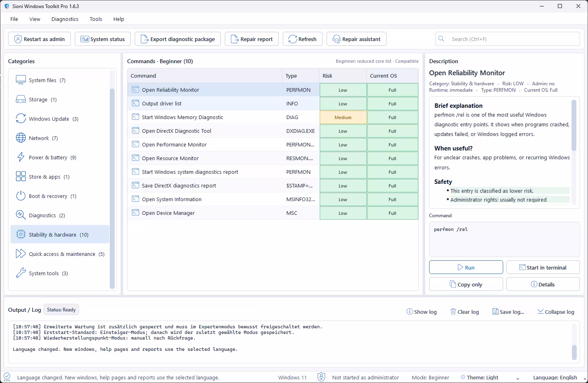The height and width of the screenshot is (383, 588).
Task: Select the Store & apps category
Action: (60, 177)
